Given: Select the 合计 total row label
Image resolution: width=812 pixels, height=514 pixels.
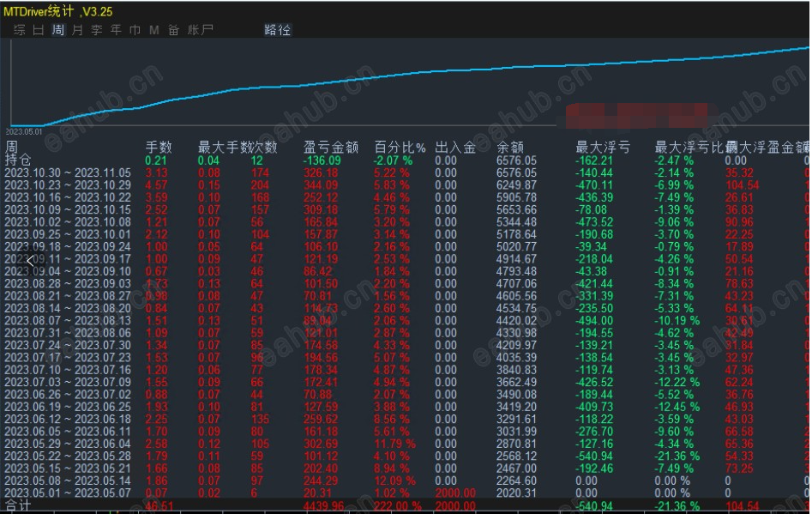Looking at the screenshot, I should pyautogui.click(x=18, y=505).
